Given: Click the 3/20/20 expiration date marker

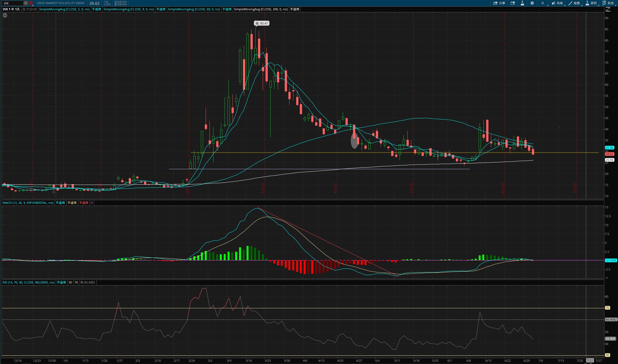Looking at the screenshot, I should [263, 188].
